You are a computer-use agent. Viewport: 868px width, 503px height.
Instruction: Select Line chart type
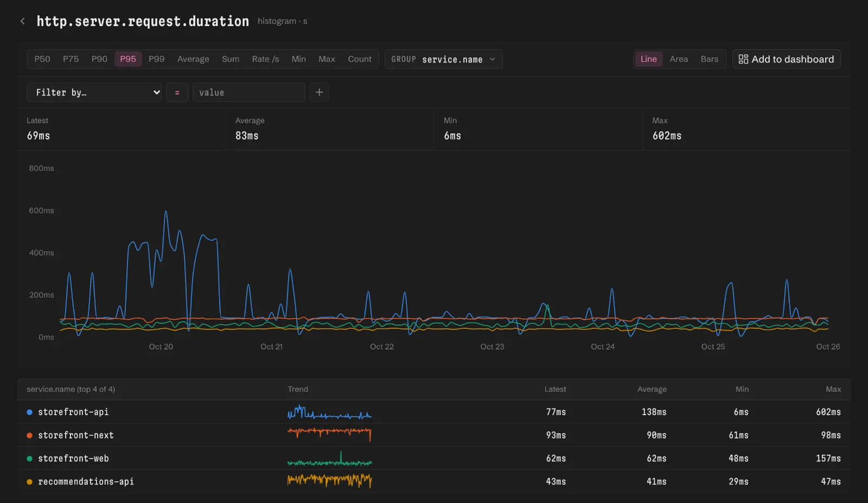point(649,59)
